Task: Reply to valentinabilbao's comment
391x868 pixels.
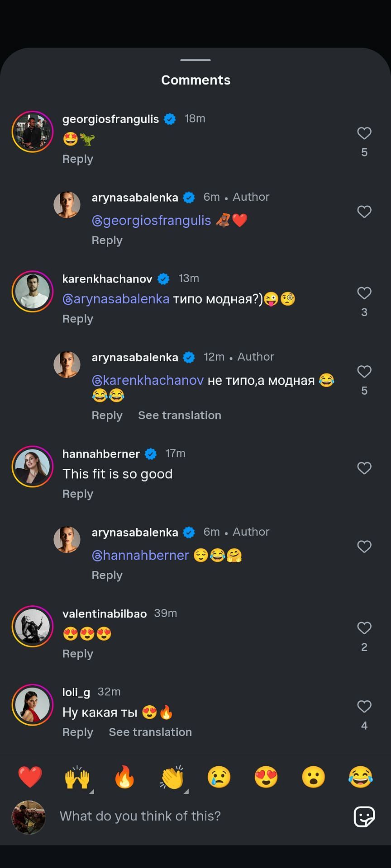Action: tap(78, 654)
